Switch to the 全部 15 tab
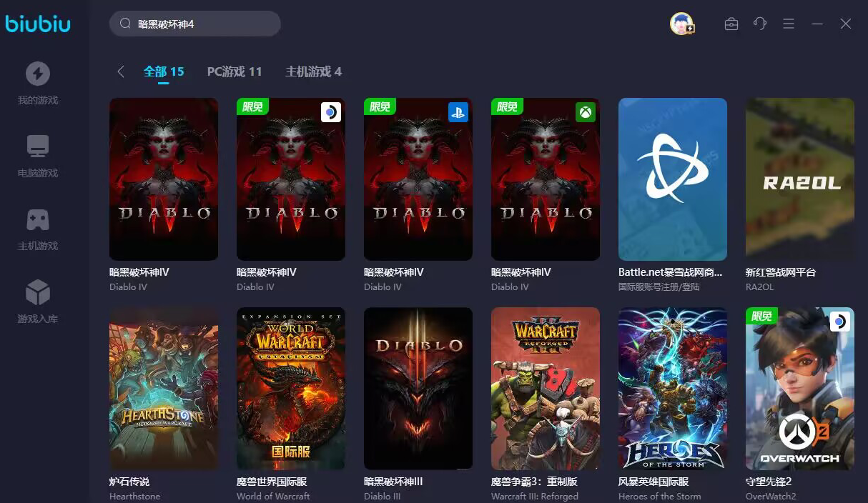The height and width of the screenshot is (503, 868). coord(164,71)
